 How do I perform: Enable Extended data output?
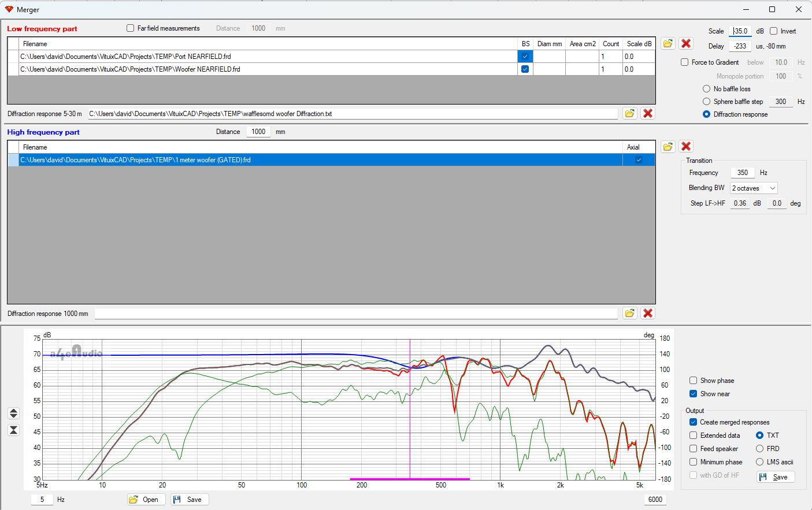(x=693, y=435)
